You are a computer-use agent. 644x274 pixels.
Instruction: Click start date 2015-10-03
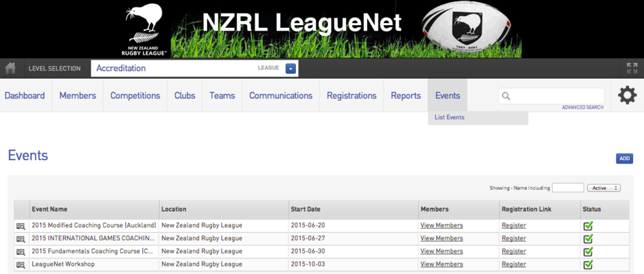[307, 264]
